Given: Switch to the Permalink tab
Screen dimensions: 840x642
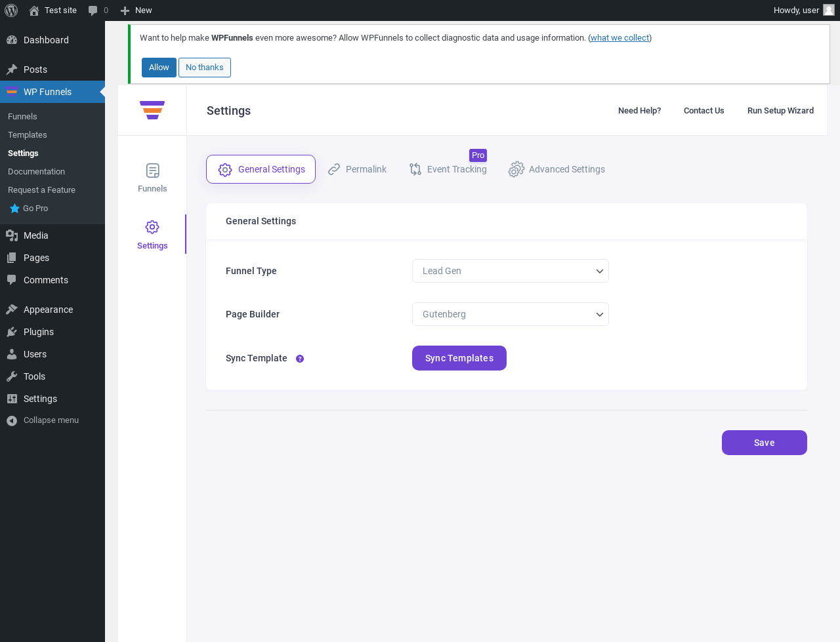Looking at the screenshot, I should [358, 169].
